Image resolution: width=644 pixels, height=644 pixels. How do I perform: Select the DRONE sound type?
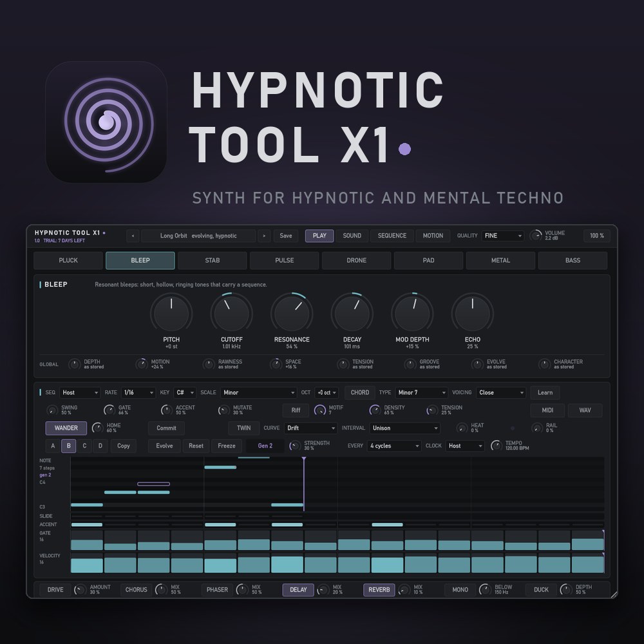[x=357, y=260]
